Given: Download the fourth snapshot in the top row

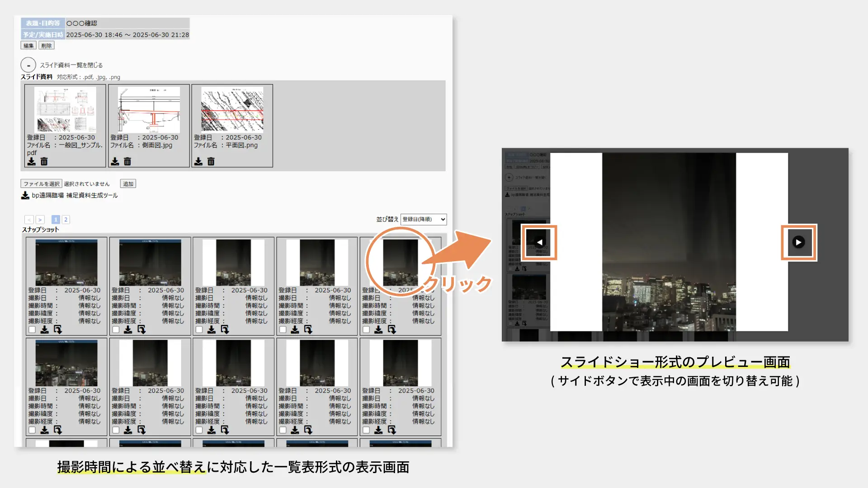Looking at the screenshot, I should click(295, 330).
